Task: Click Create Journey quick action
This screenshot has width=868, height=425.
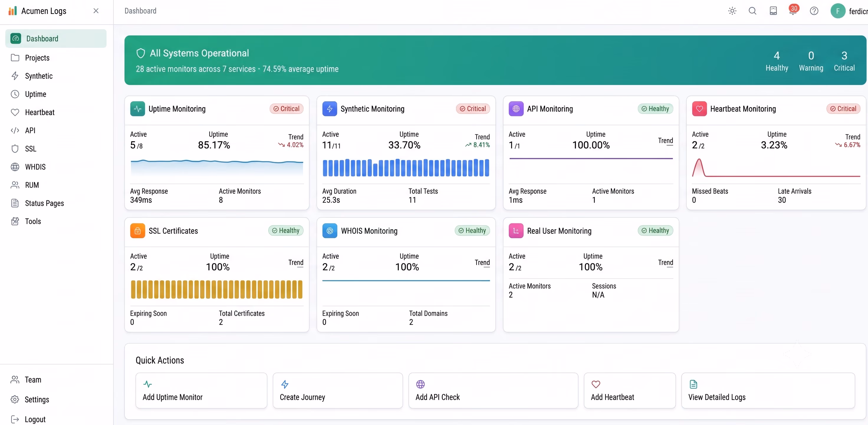Action: pyautogui.click(x=338, y=390)
